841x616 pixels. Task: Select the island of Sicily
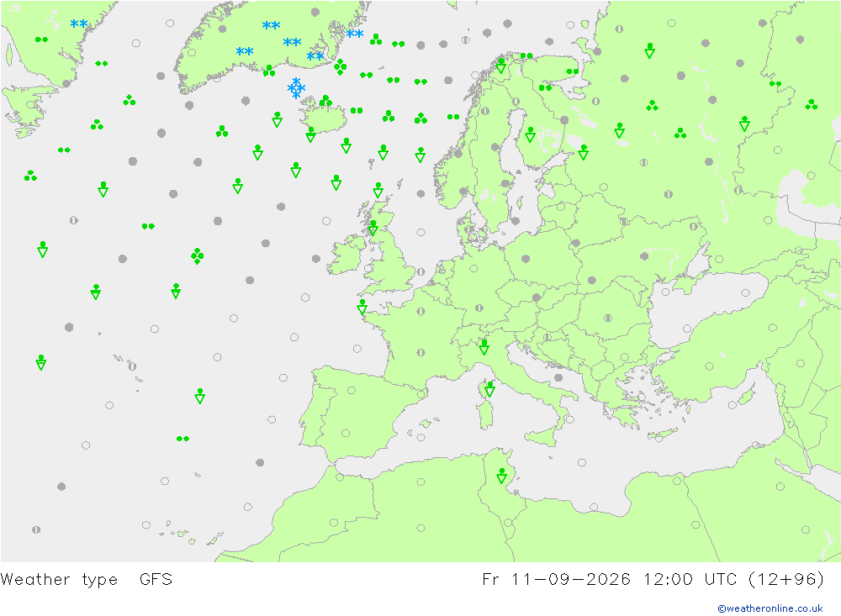542,437
